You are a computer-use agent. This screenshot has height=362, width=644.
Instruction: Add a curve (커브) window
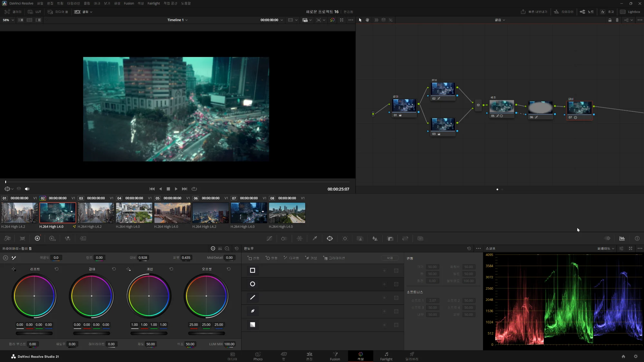coord(311,258)
